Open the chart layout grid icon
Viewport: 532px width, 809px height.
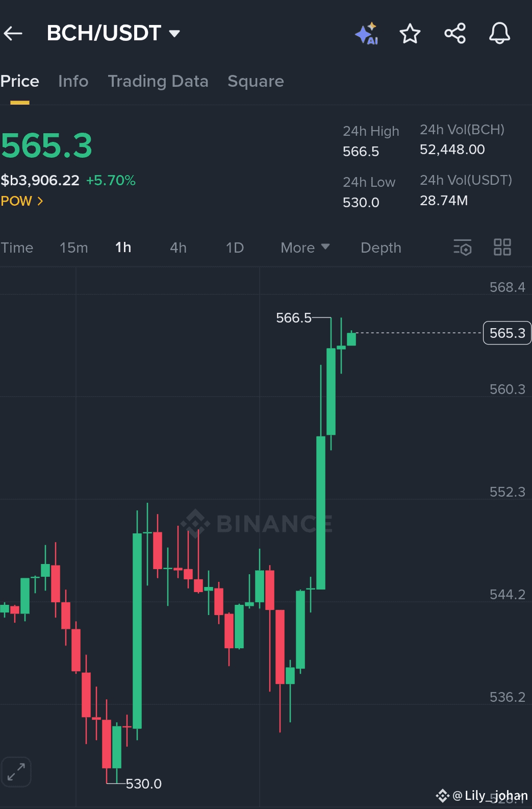point(502,248)
